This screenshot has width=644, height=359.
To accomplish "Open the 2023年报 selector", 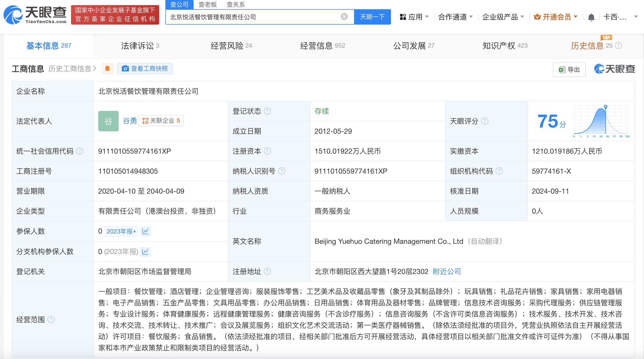I will click(x=121, y=231).
